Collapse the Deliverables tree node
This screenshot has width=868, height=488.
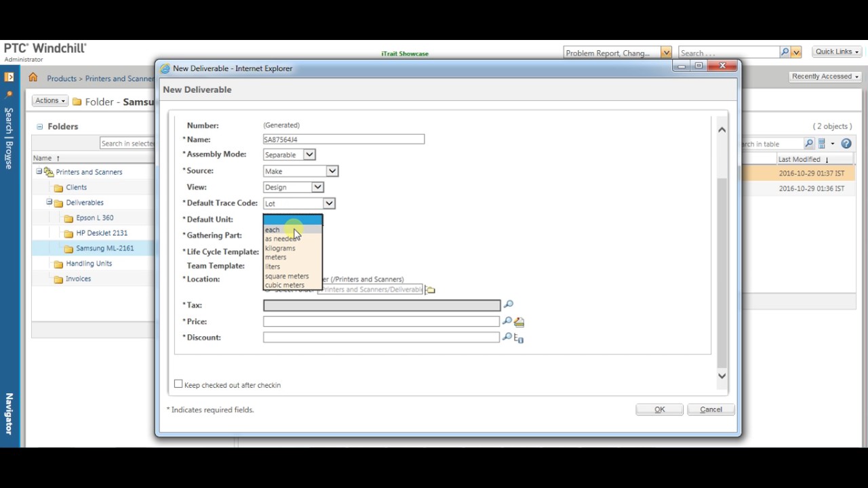click(x=49, y=202)
